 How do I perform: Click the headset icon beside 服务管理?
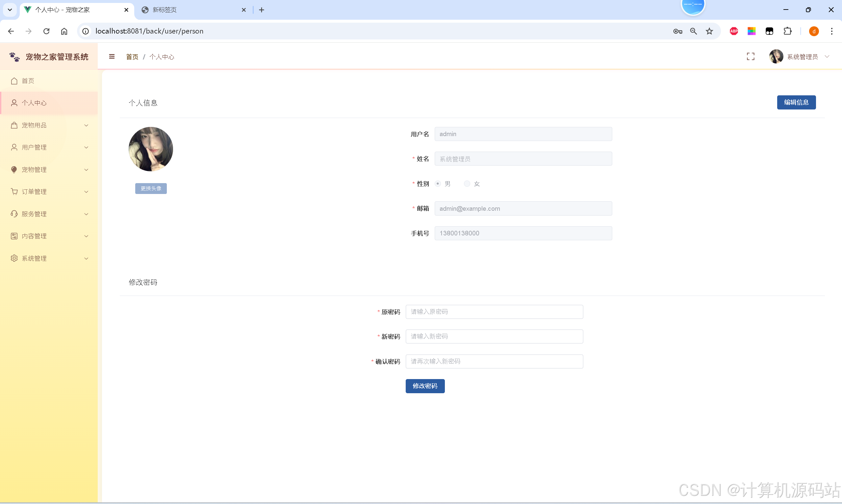[14, 214]
